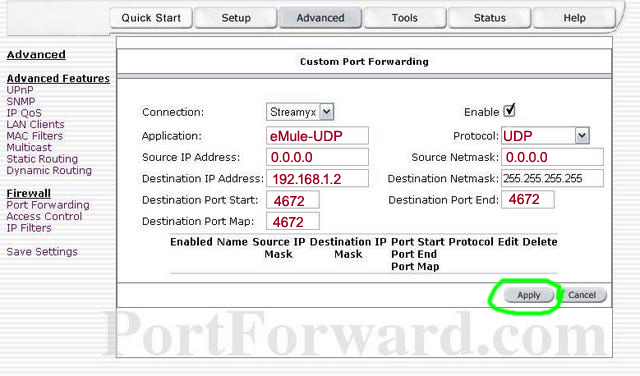The height and width of the screenshot is (376, 640).
Task: Click the Destination Port Map field
Action: (293, 221)
